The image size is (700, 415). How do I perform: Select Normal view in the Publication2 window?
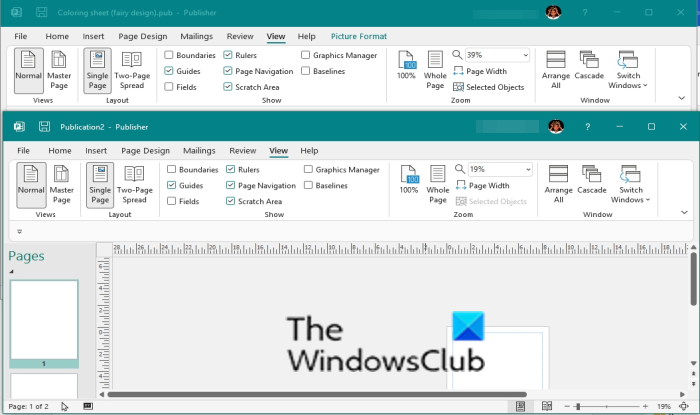[x=31, y=185]
